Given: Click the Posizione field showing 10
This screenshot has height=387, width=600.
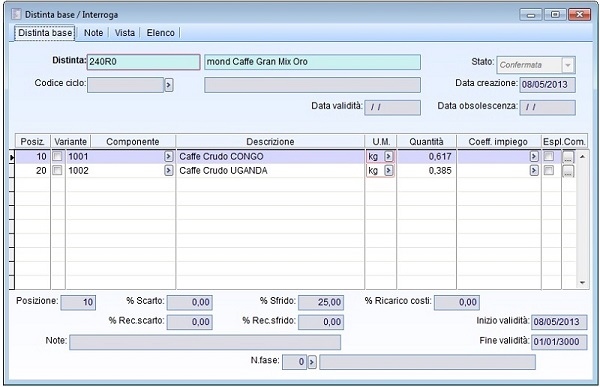Looking at the screenshot, I should (x=78, y=302).
